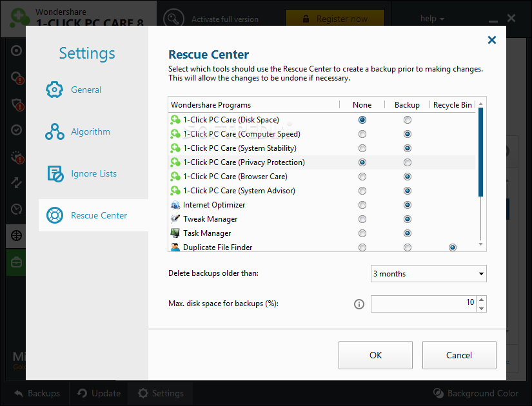Click the Update refresh icon in bottom bar
532x406 pixels.
click(x=82, y=393)
